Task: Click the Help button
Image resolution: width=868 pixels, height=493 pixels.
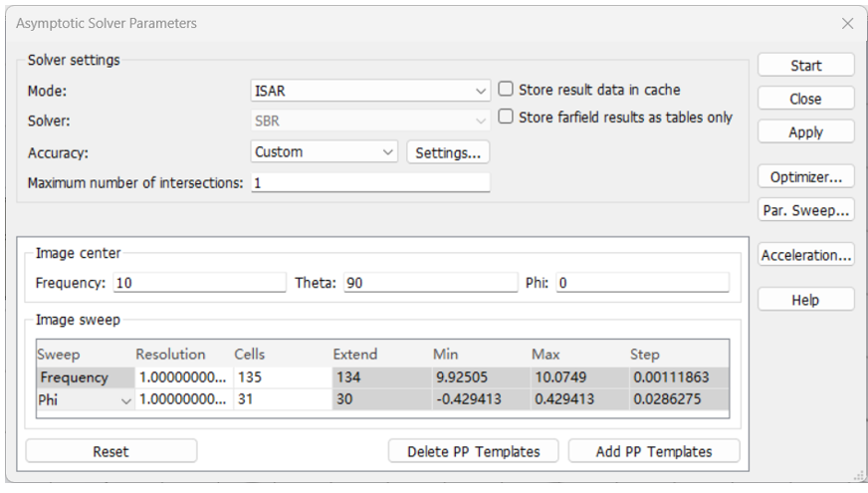Action: [x=805, y=299]
